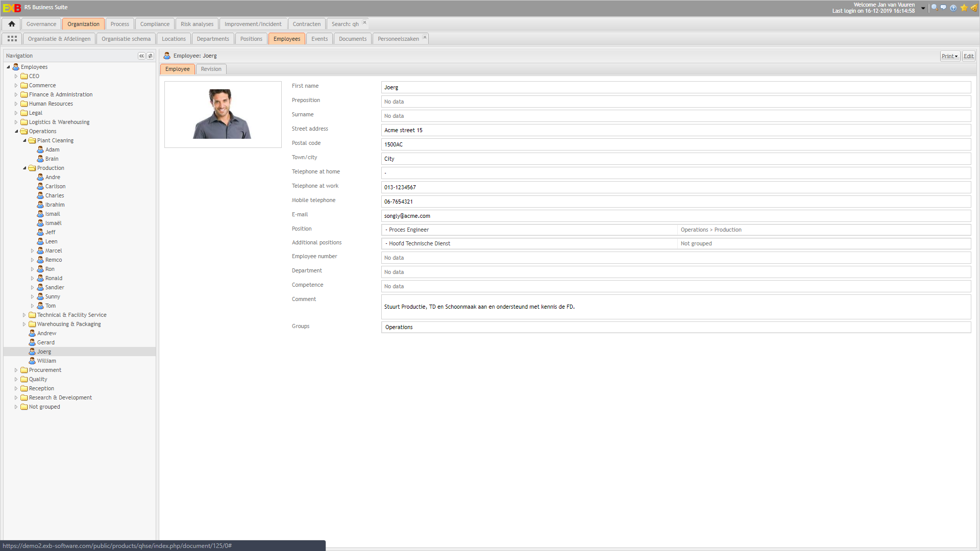Expand the Marcel employee node
Viewport: 980px width, 551px height.
click(x=32, y=251)
